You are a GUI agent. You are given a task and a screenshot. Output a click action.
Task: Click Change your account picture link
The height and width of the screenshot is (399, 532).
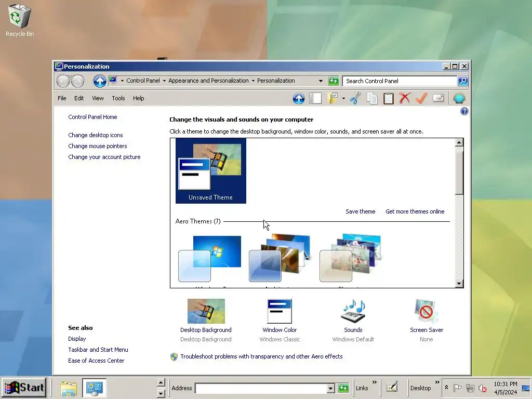click(104, 157)
